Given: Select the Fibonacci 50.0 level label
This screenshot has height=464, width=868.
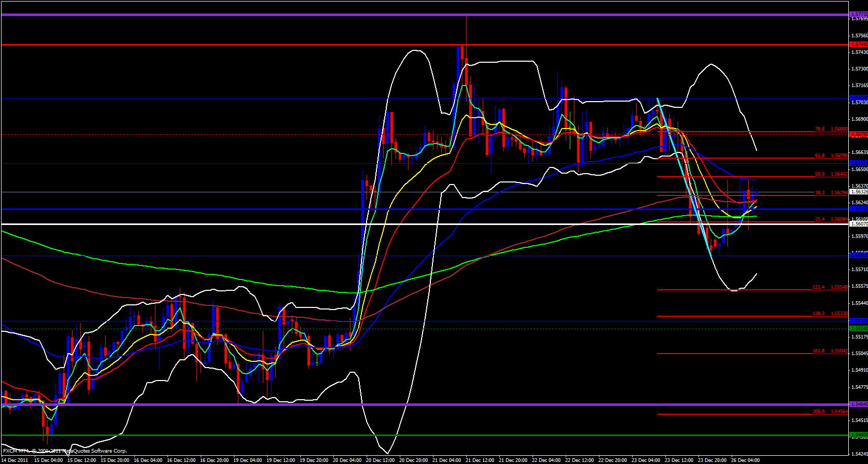Looking at the screenshot, I should click(831, 174).
